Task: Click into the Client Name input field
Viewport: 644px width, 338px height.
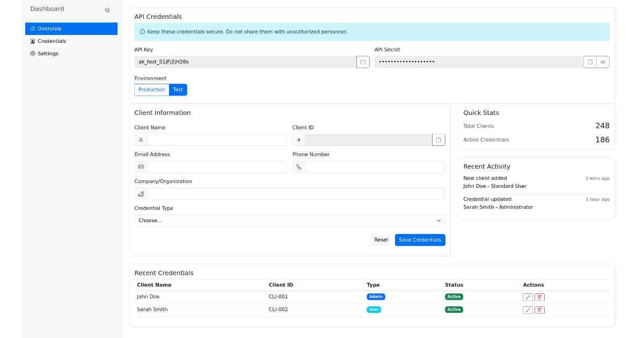Action: click(217, 139)
